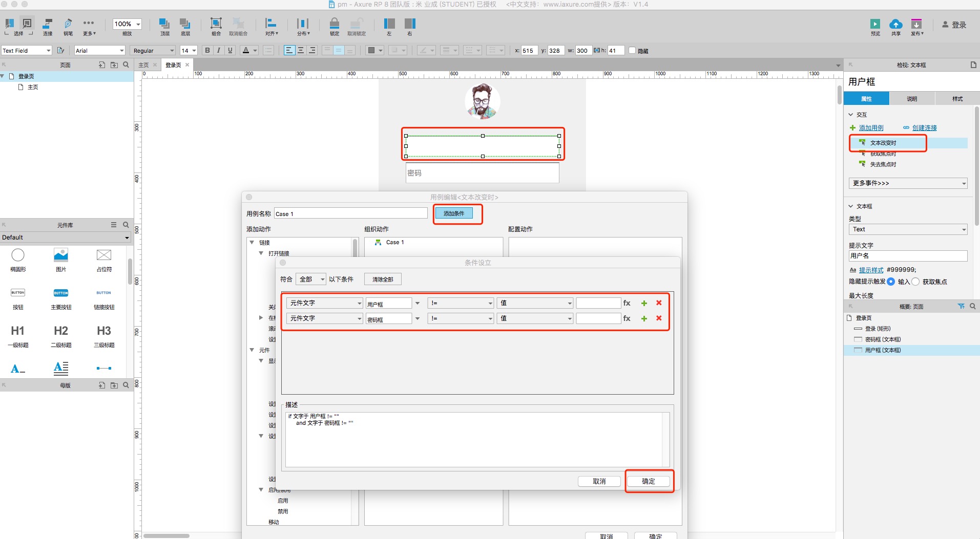Screen dimensions: 980x539
Task: Open the Share (共享) cloud icon
Action: [895, 24]
